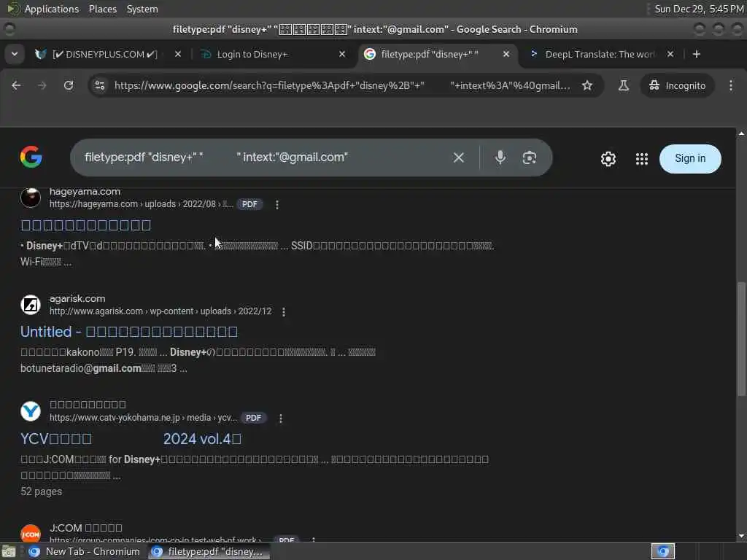Click the clock showing Sun Dec 29
747x560 pixels.
tap(698, 9)
